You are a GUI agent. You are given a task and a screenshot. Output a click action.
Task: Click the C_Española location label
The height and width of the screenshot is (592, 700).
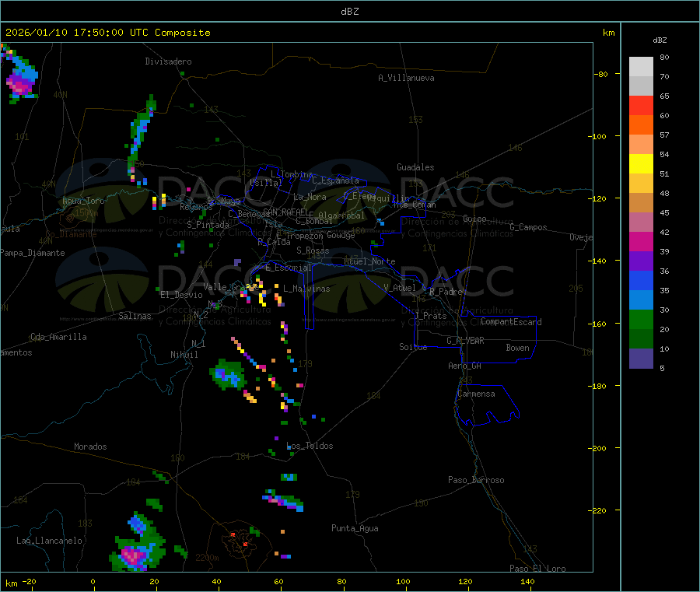click(336, 180)
